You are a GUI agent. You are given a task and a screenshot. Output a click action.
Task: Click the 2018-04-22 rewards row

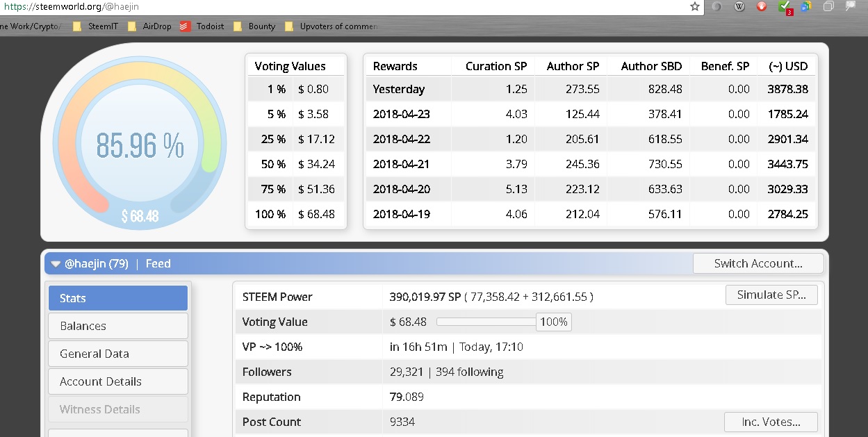click(591, 139)
